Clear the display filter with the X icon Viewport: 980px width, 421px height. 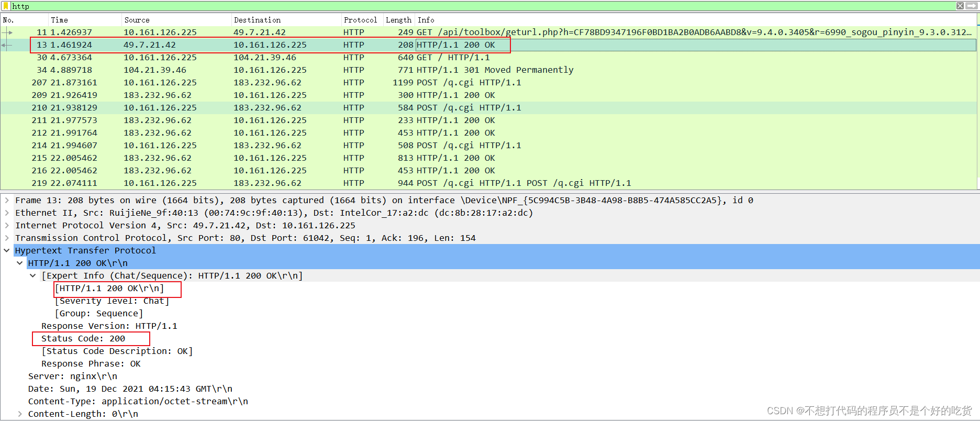960,6
